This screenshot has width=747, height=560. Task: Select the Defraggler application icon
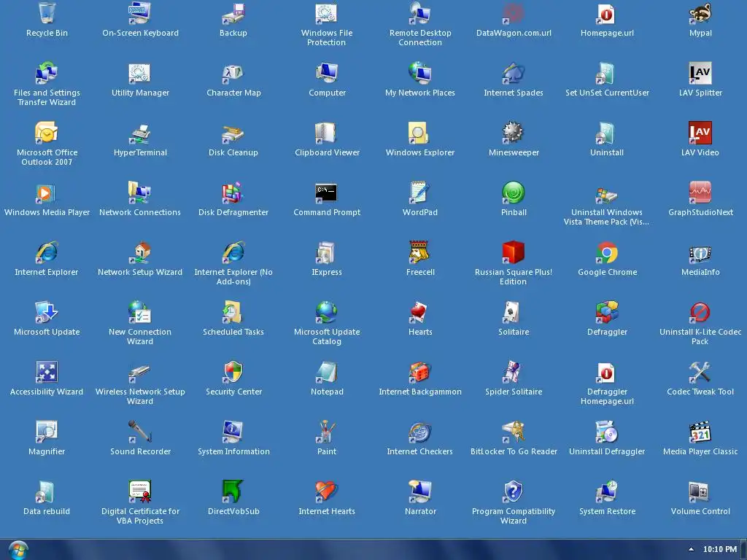607,312
